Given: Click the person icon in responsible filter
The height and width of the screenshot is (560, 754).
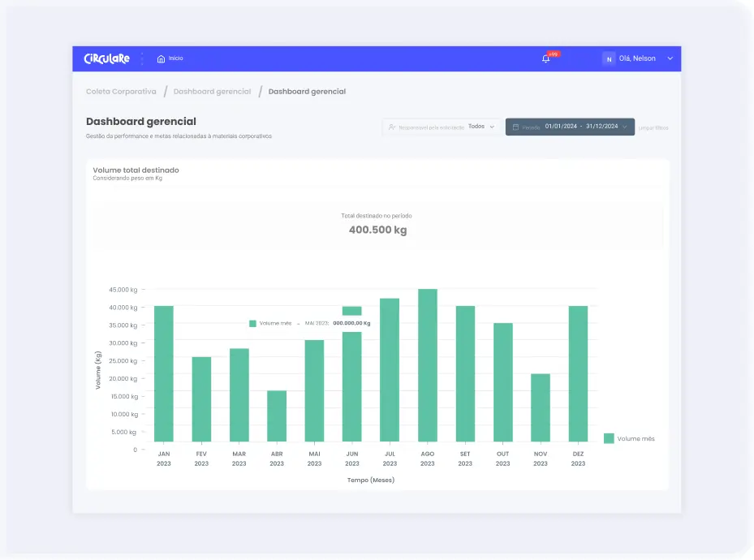Looking at the screenshot, I should tap(391, 127).
